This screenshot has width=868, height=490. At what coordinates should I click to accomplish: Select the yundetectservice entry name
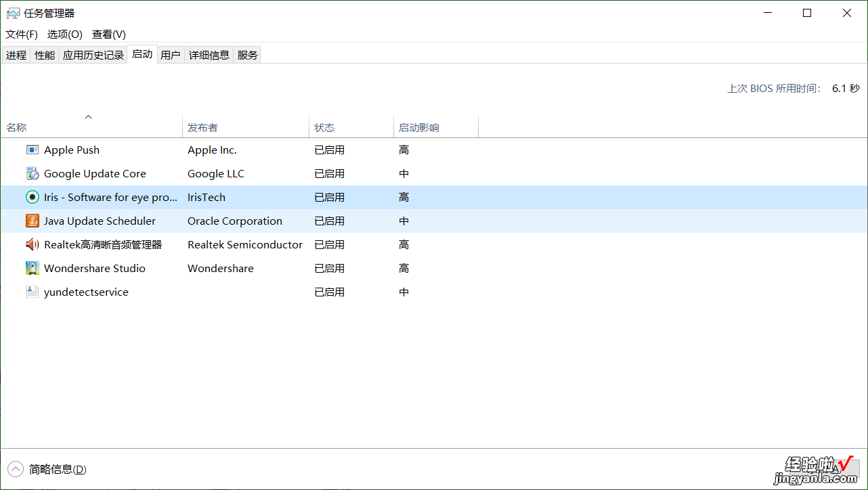coord(86,292)
